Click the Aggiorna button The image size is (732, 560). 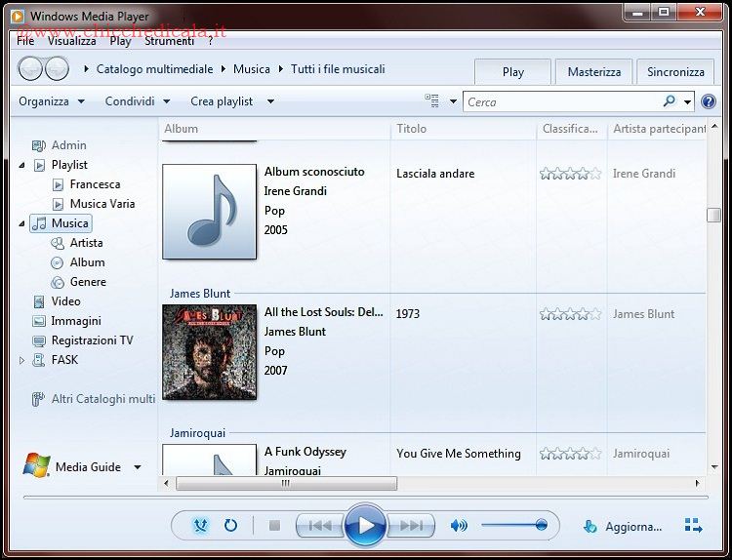click(623, 527)
